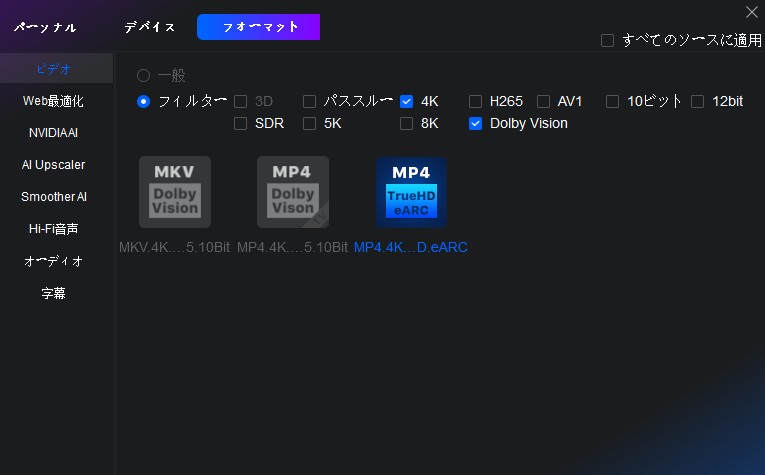Close the format selection dialog
765x475 pixels.
click(752, 12)
